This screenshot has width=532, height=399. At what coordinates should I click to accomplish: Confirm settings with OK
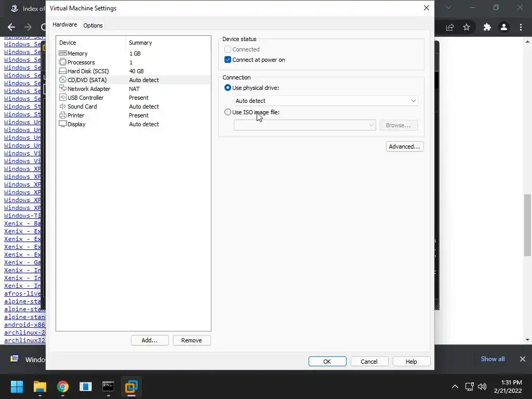327,362
